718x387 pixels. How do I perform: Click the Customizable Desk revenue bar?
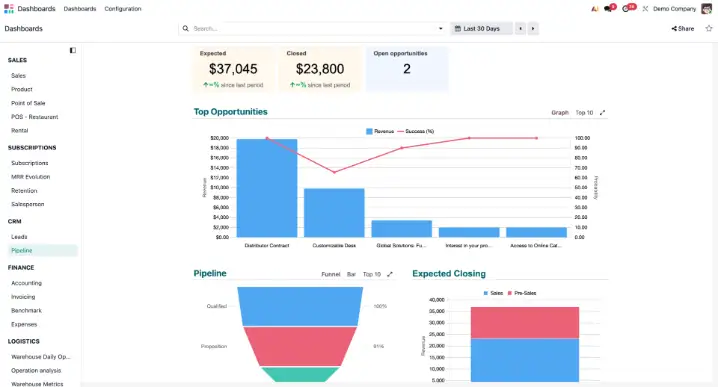point(334,213)
